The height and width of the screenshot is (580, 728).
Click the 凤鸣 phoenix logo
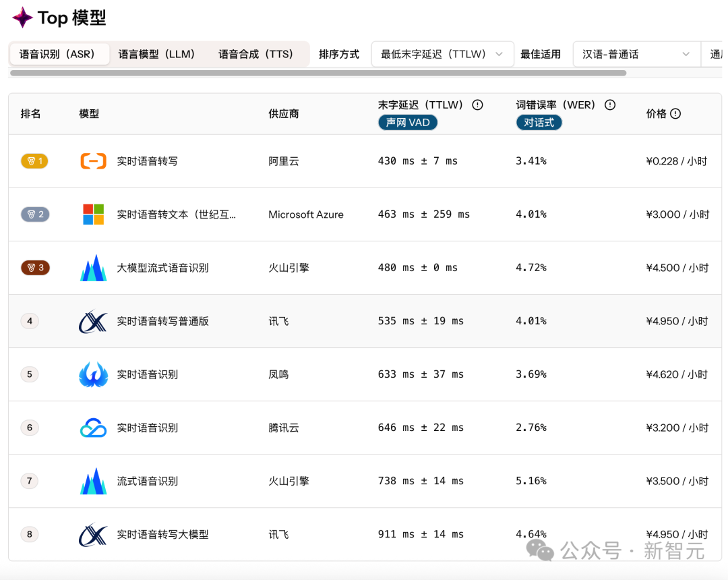coord(93,374)
